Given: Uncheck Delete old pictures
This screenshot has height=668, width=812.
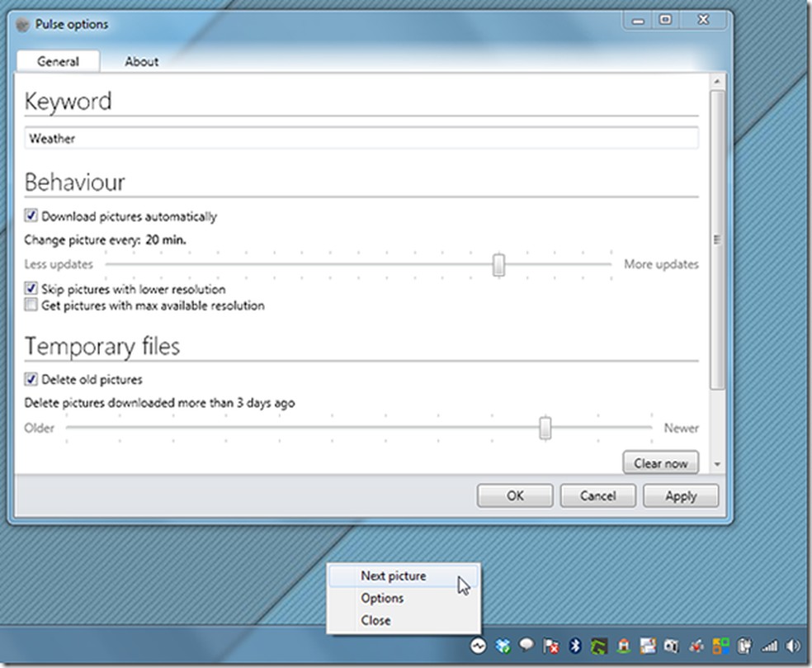Looking at the screenshot, I should pos(31,379).
